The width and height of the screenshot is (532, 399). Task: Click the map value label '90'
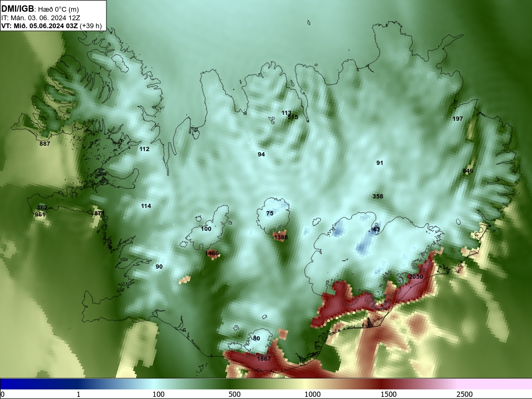(x=159, y=267)
